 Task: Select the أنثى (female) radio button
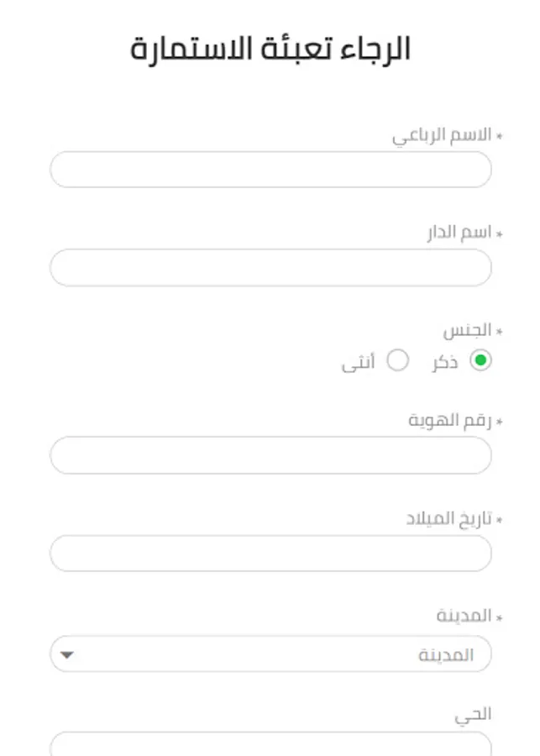coord(397,361)
